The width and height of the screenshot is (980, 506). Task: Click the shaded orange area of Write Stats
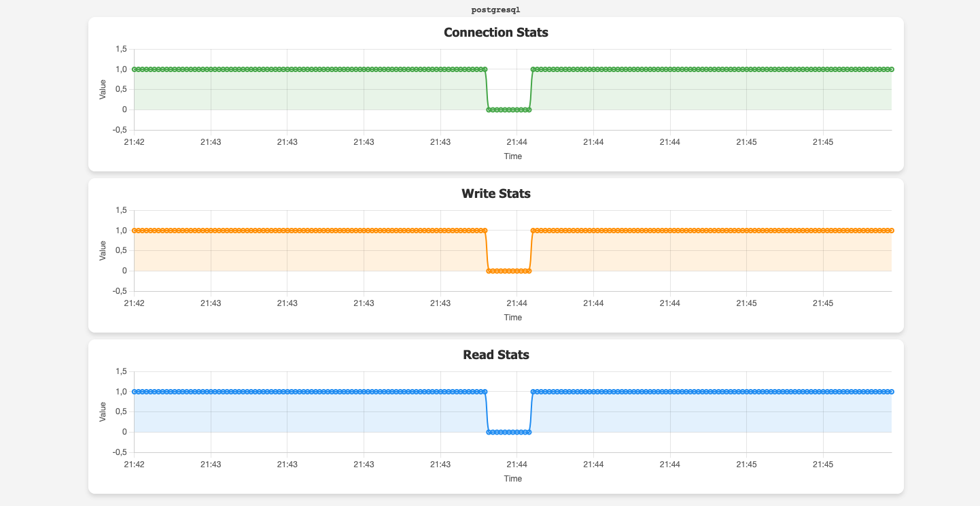tap(306, 250)
